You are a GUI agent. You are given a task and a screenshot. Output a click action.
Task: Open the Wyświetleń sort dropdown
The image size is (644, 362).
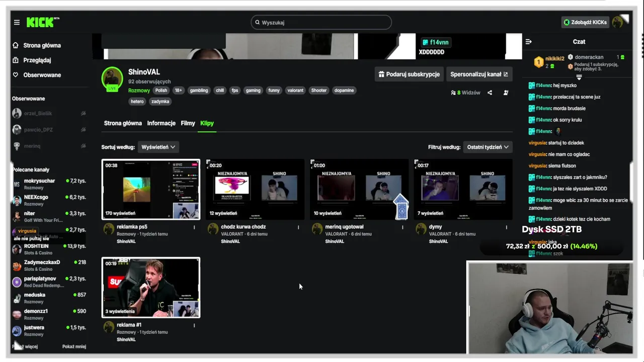click(x=158, y=147)
